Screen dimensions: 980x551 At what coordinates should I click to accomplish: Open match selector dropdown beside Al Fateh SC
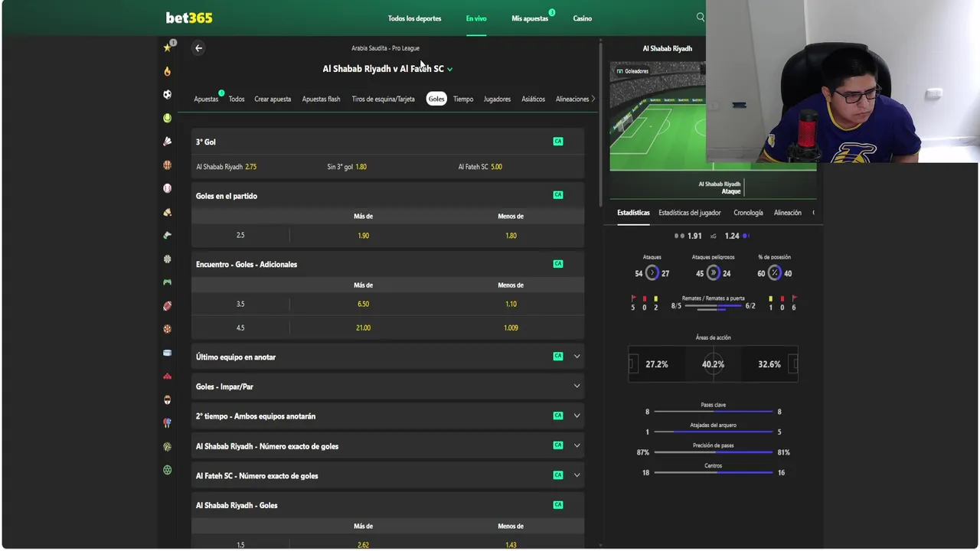449,69
